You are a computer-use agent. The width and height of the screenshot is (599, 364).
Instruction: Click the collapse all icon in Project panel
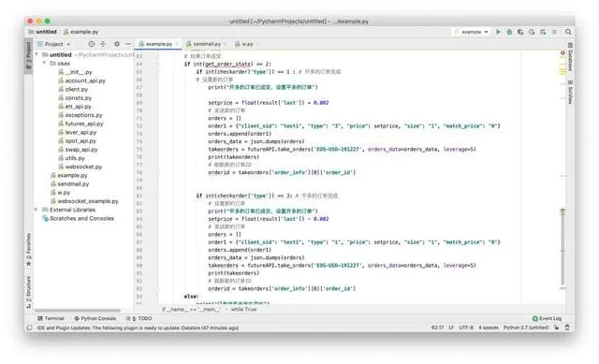pyautogui.click(x=103, y=44)
